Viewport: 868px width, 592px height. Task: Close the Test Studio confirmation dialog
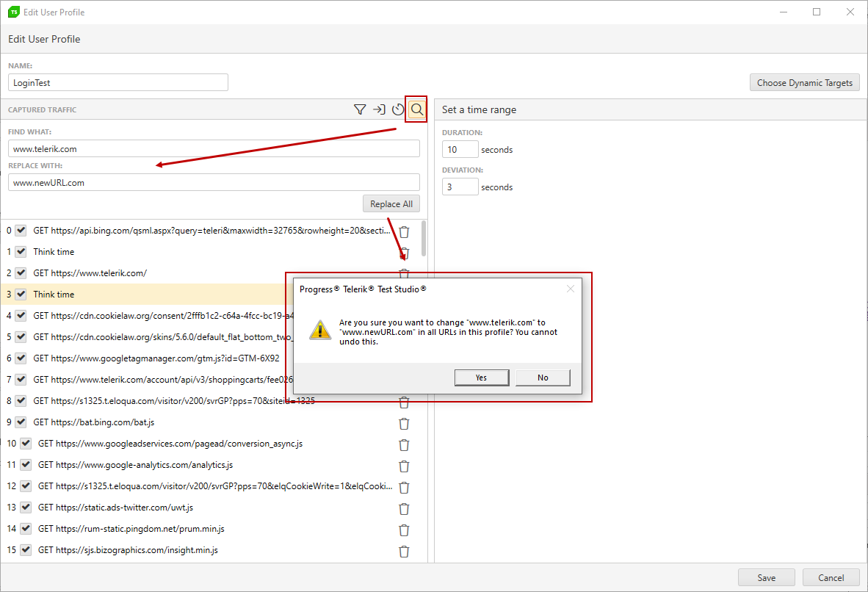pyautogui.click(x=570, y=289)
